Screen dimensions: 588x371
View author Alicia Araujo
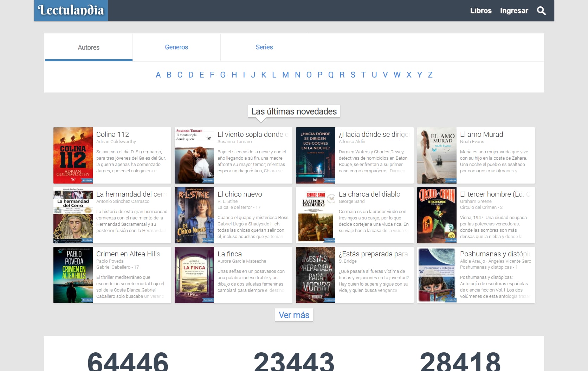[472, 261]
